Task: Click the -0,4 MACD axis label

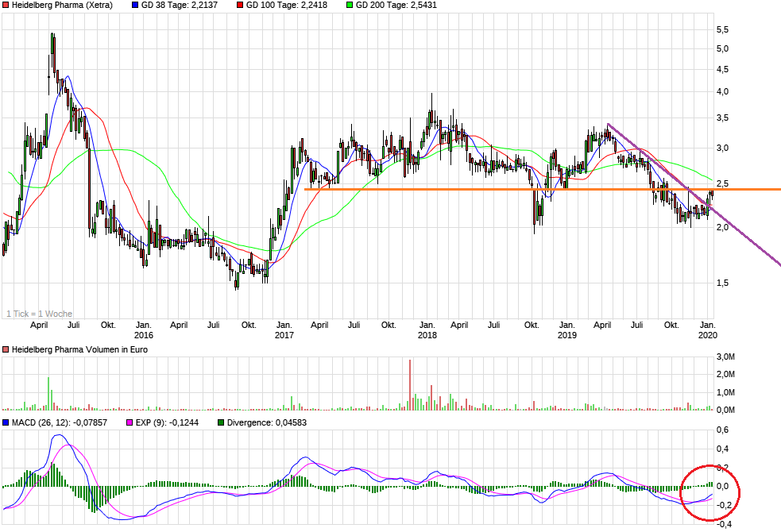Action: [x=724, y=523]
